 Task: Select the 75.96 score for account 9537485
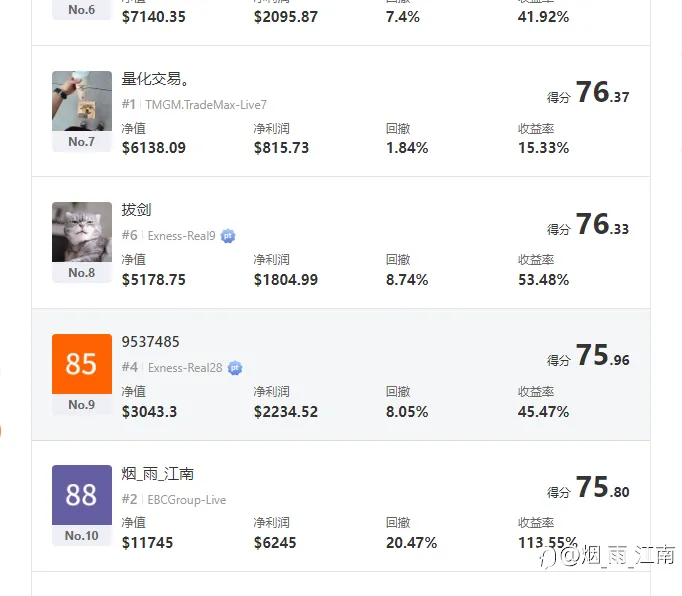(602, 356)
